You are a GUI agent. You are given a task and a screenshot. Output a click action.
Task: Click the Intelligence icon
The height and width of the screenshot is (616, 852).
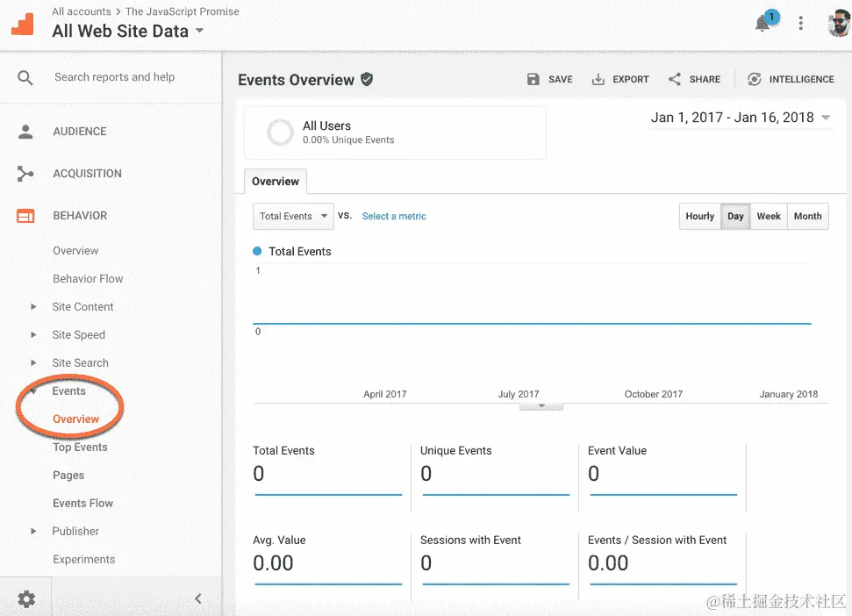[x=755, y=79]
